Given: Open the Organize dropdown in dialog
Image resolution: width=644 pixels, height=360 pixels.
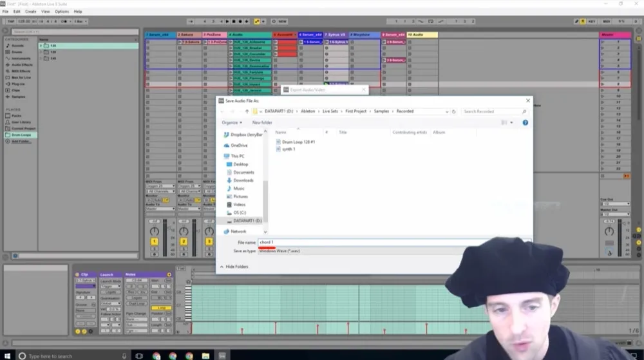Looking at the screenshot, I should point(232,122).
